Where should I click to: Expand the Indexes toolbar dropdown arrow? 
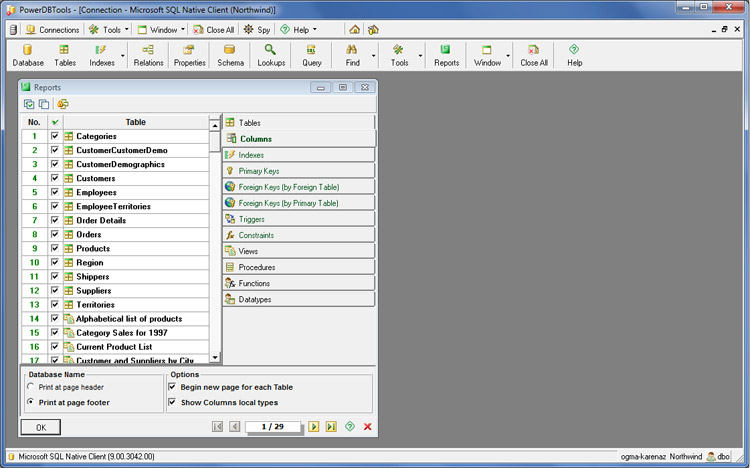point(123,54)
